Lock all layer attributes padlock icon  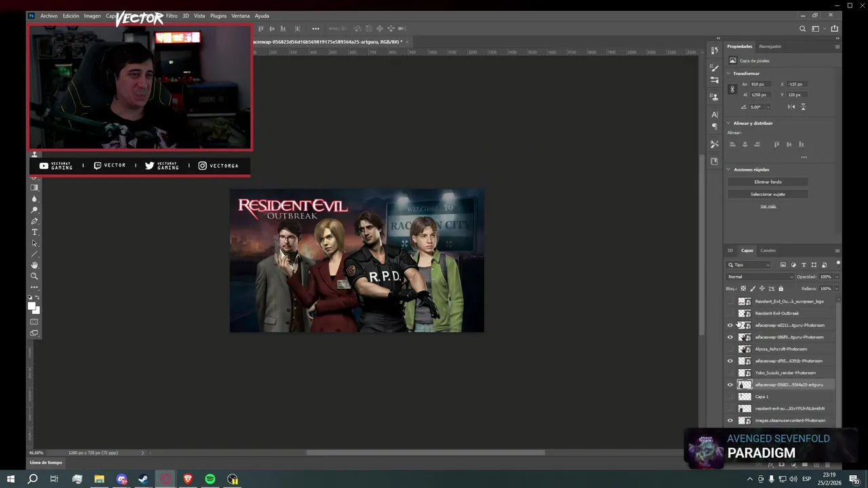point(781,289)
